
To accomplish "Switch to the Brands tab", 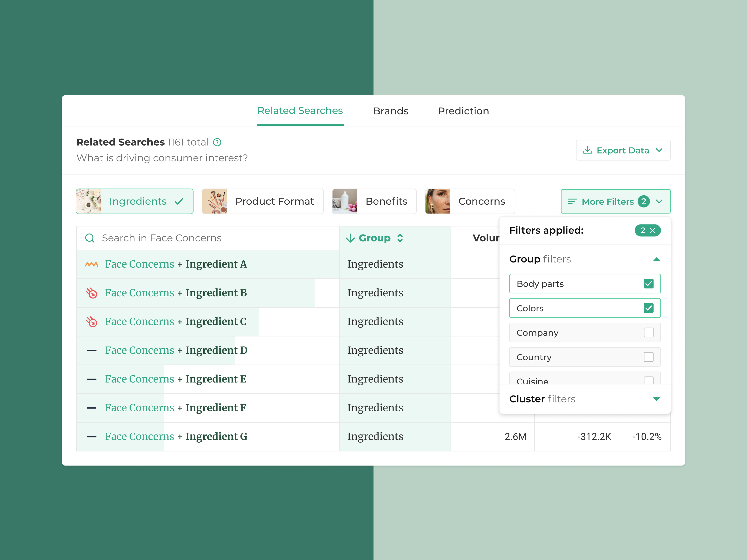I will tap(391, 111).
